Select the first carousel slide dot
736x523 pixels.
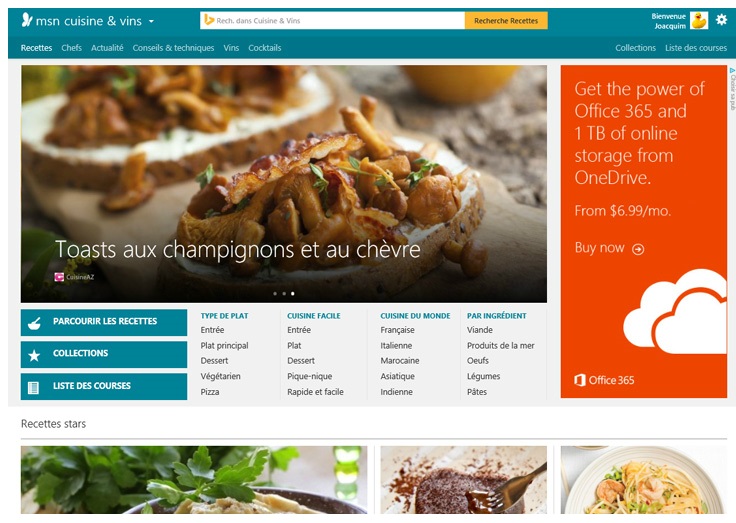coord(275,293)
